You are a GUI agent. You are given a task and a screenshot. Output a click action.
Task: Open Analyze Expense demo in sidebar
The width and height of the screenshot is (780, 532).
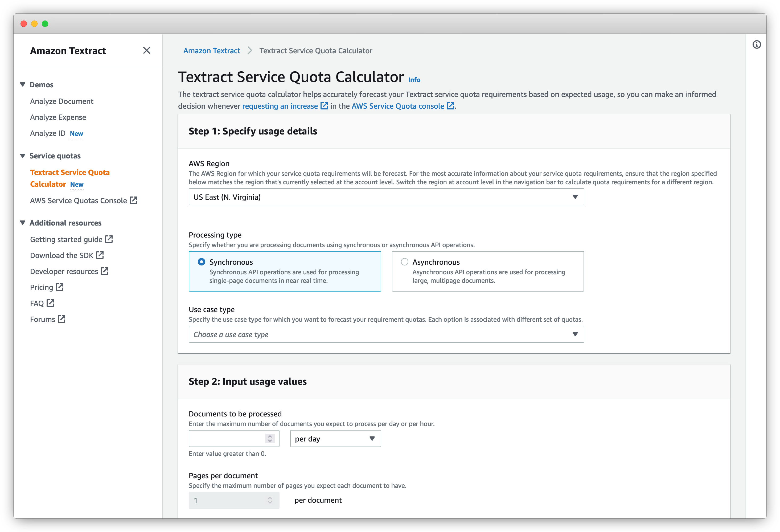point(58,117)
